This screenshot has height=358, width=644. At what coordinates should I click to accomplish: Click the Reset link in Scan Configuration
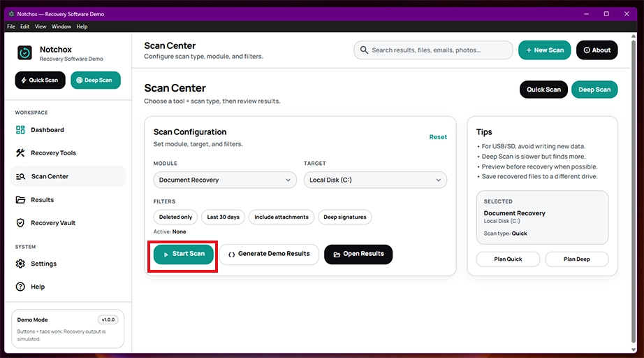point(438,137)
